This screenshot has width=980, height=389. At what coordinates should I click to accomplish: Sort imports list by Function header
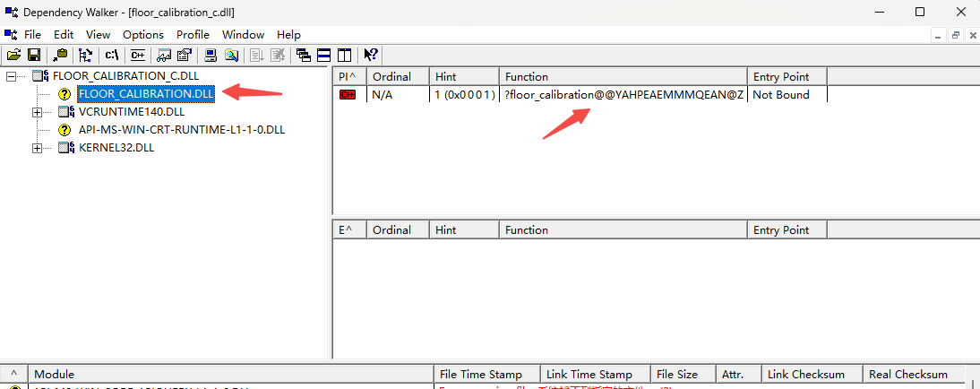623,77
